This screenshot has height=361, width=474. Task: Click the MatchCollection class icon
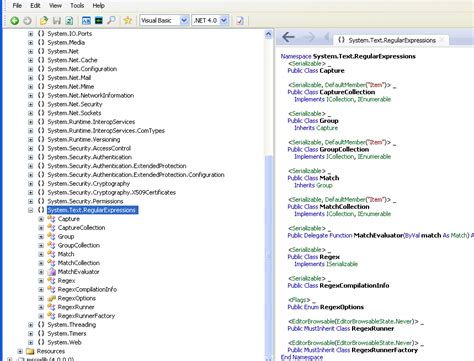coord(51,263)
